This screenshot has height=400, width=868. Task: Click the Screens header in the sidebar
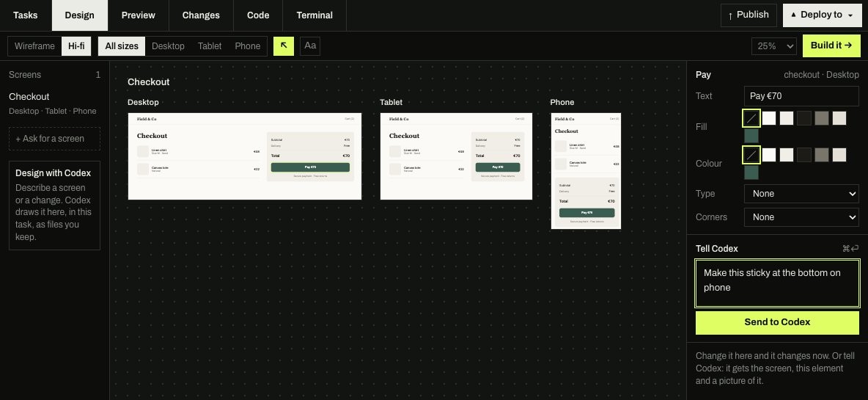25,75
